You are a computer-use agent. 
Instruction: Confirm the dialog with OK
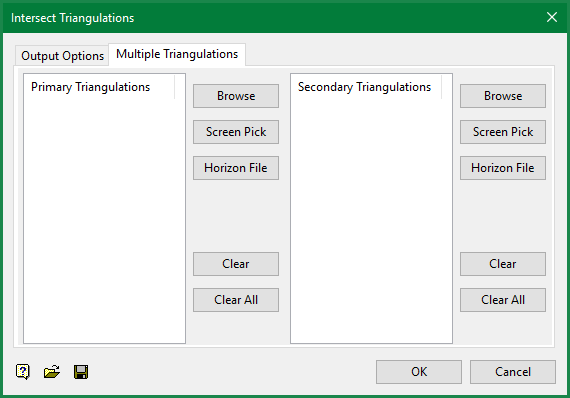(x=419, y=372)
